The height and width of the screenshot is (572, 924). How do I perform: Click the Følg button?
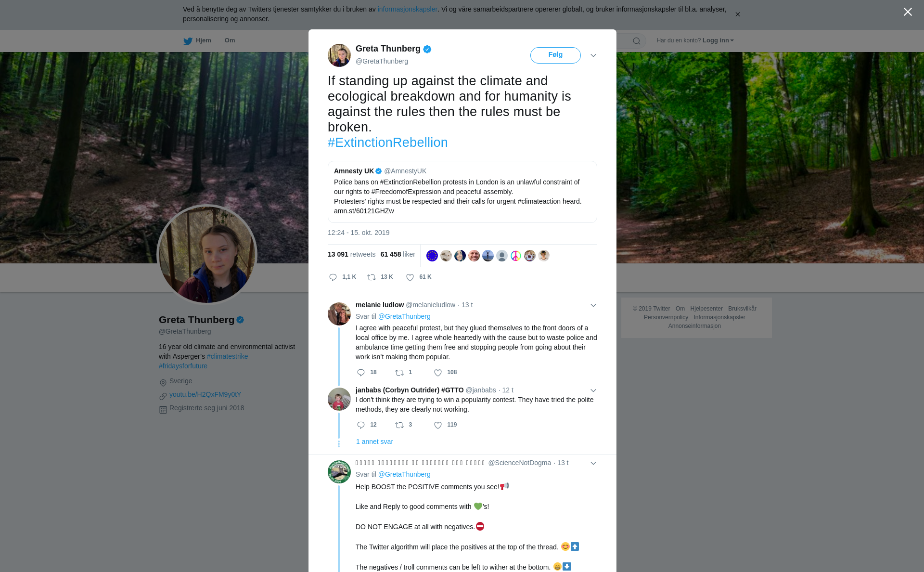555,55
